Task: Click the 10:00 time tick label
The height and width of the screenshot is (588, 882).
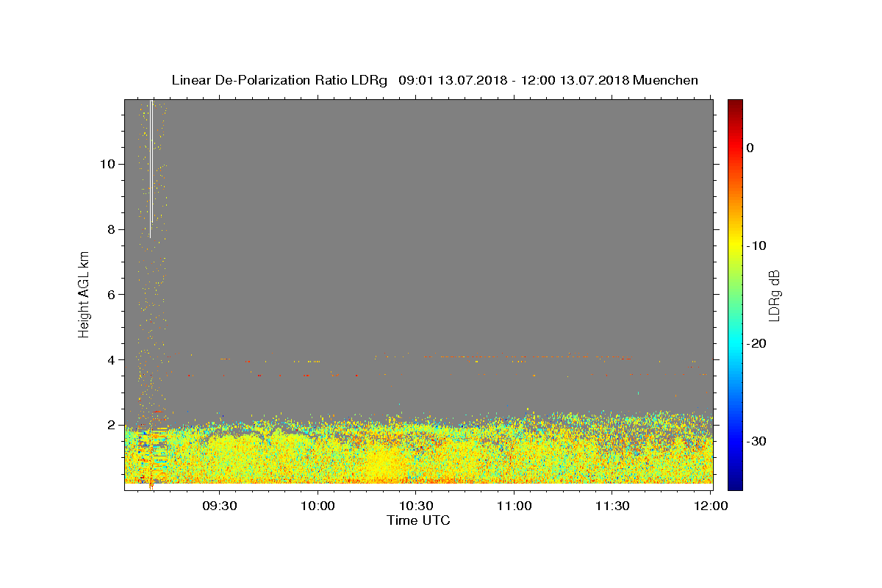Action: (318, 506)
